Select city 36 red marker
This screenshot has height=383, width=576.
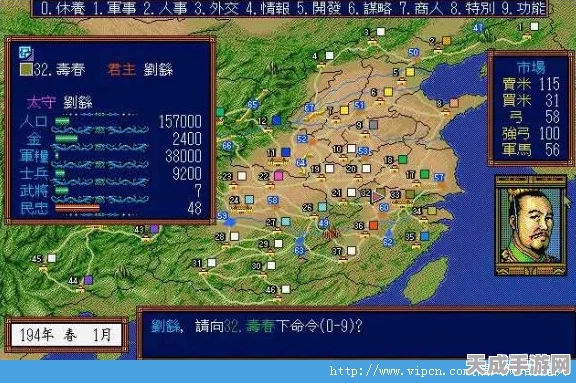point(374,225)
